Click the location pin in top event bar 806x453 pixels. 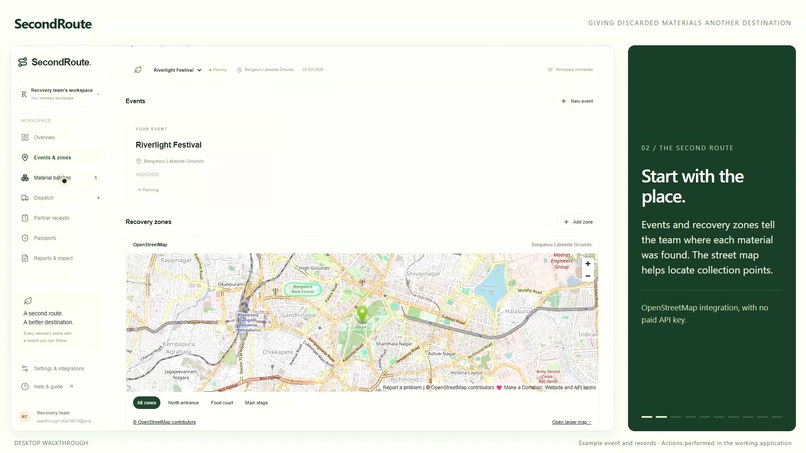[x=239, y=70]
